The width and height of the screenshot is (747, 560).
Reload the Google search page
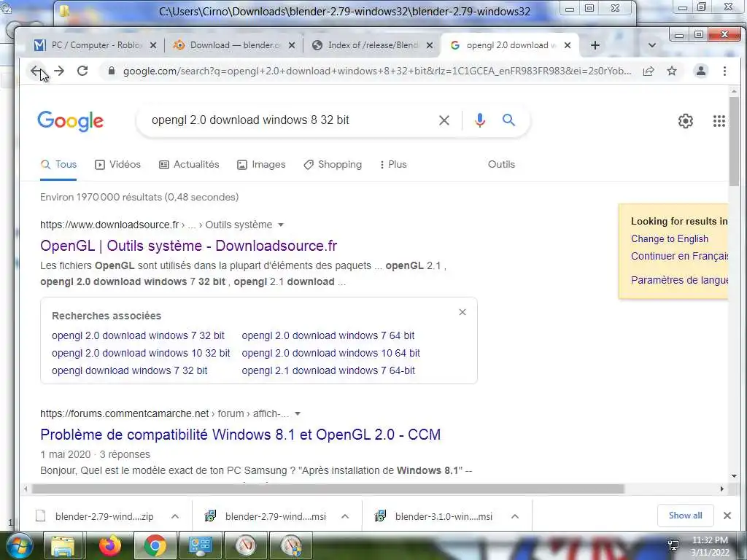[x=82, y=71]
